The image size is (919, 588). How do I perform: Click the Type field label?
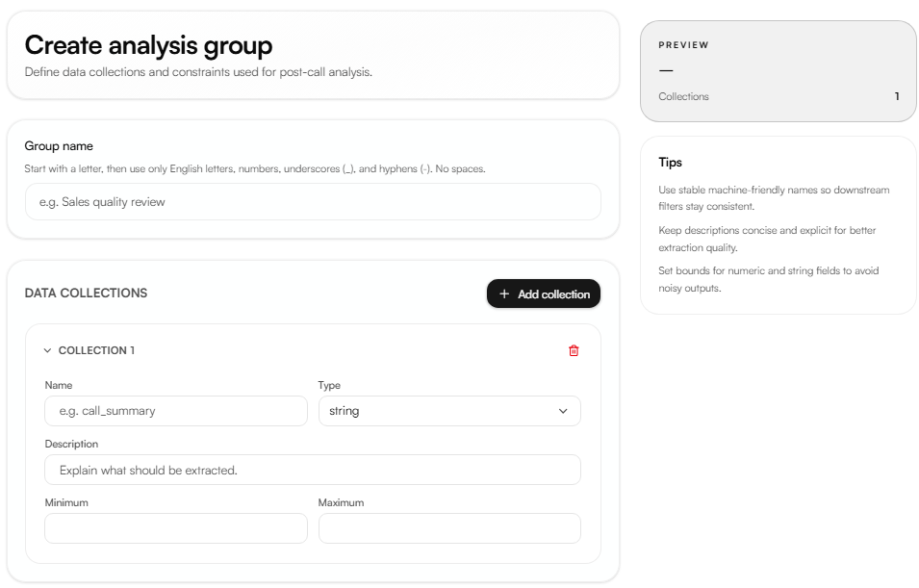pyautogui.click(x=329, y=385)
